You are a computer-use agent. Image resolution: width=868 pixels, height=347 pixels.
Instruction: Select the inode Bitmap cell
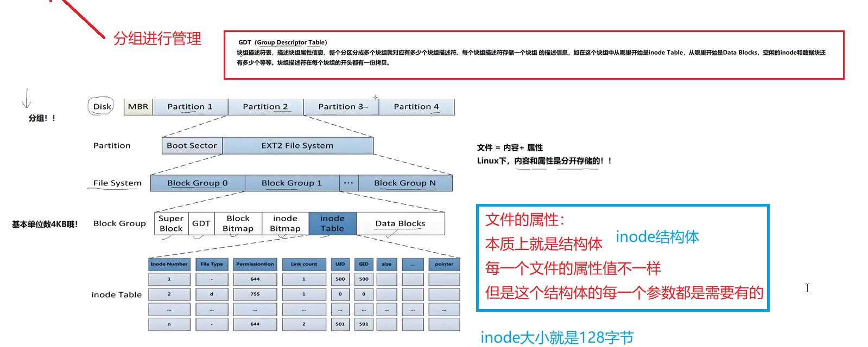pos(285,223)
